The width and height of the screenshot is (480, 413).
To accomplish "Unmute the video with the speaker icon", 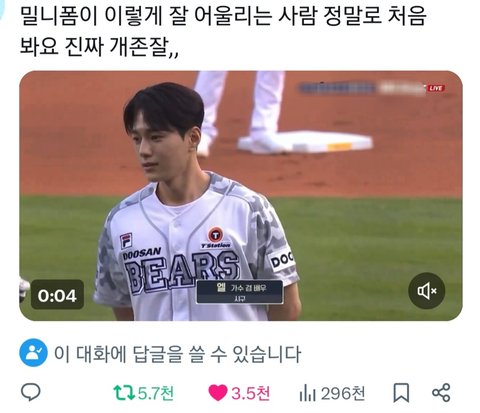I will coord(427,291).
